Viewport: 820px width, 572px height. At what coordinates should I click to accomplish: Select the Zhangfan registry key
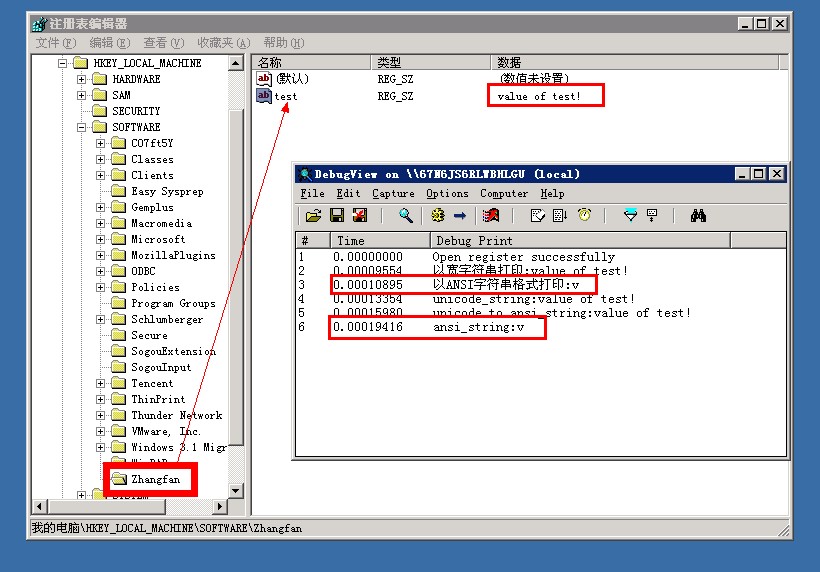pos(155,479)
